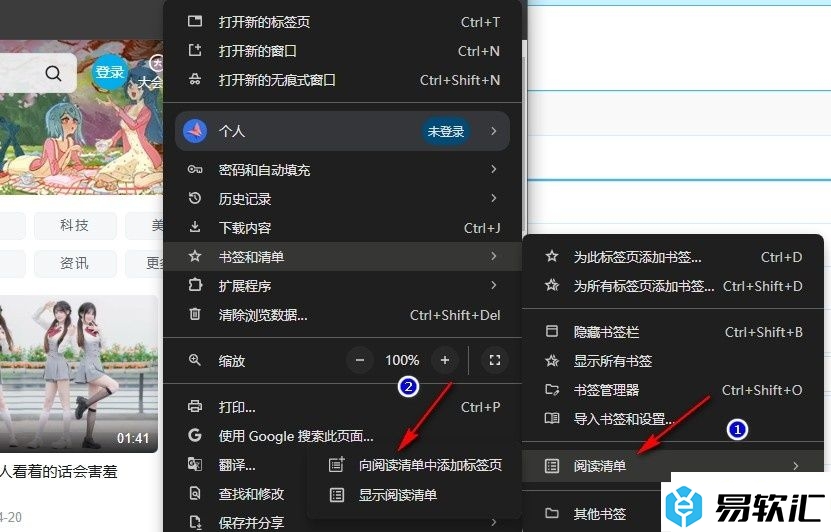Choose 为此标签页添加书签...
831x532 pixels.
pos(673,257)
